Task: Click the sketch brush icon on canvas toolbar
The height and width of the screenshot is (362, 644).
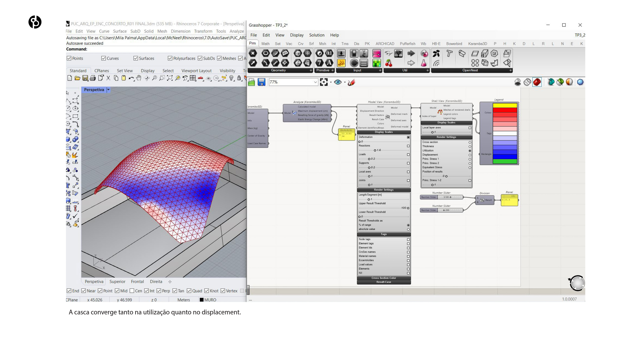Action: [351, 82]
